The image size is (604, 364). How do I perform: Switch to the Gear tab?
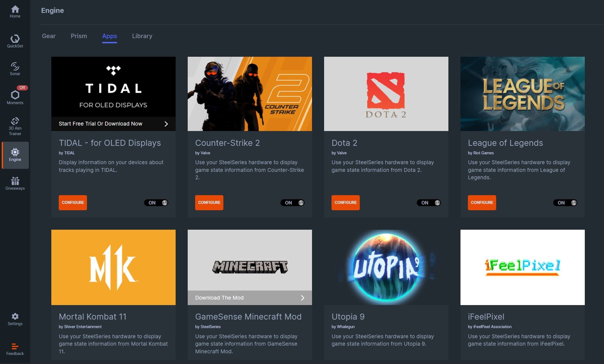tap(49, 36)
